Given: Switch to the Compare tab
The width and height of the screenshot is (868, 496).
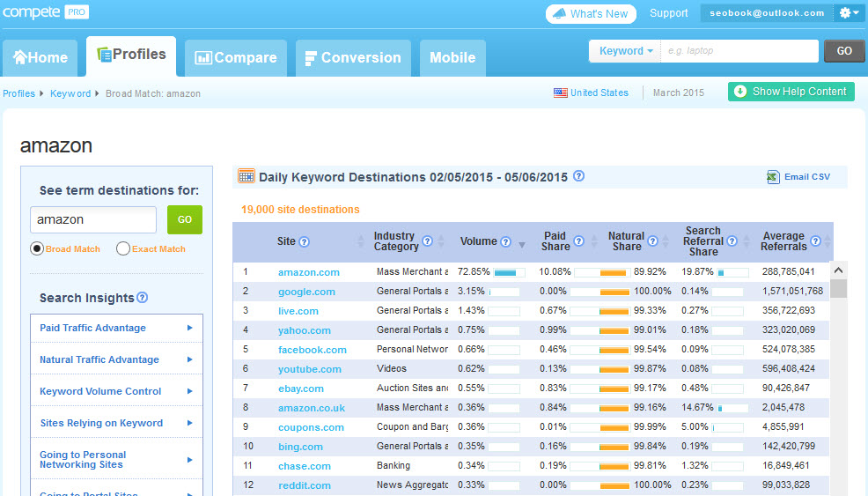Looking at the screenshot, I should coord(236,57).
